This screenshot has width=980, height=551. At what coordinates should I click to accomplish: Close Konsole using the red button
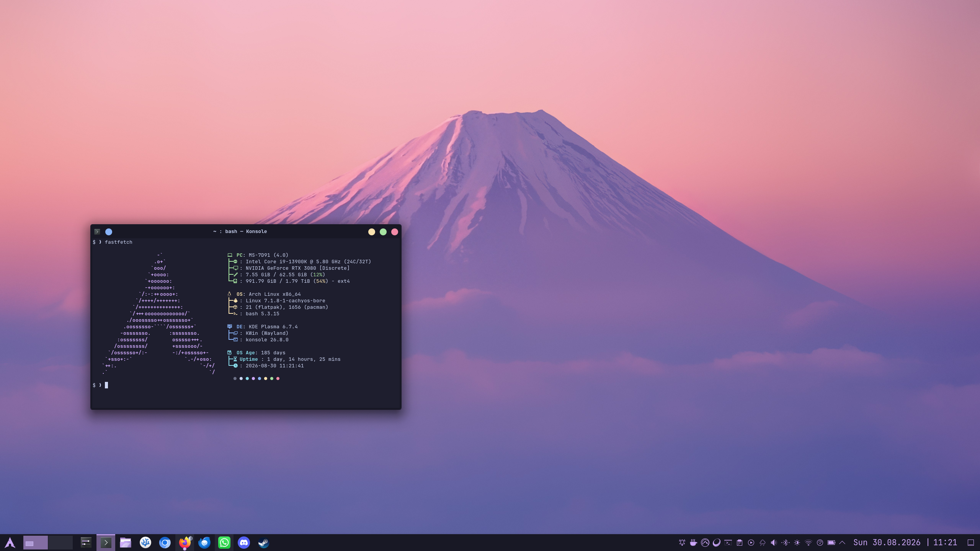pos(395,231)
